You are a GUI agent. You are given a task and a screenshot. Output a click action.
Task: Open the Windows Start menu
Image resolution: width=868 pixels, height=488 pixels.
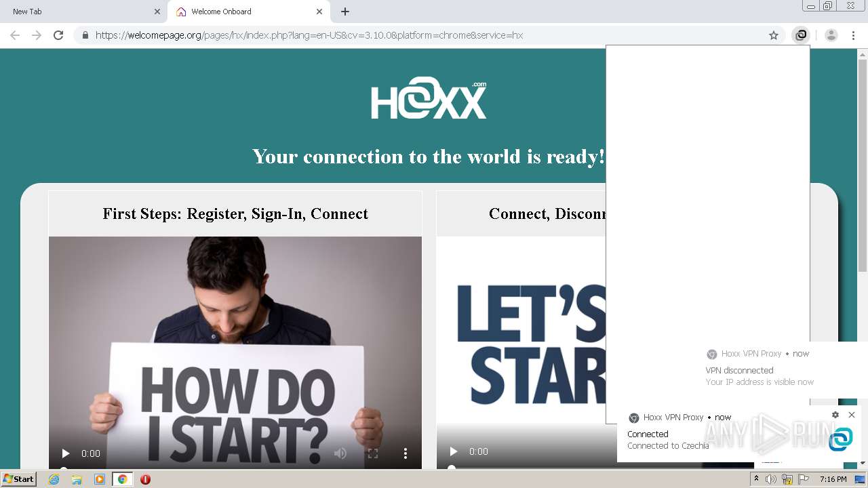pos(19,479)
